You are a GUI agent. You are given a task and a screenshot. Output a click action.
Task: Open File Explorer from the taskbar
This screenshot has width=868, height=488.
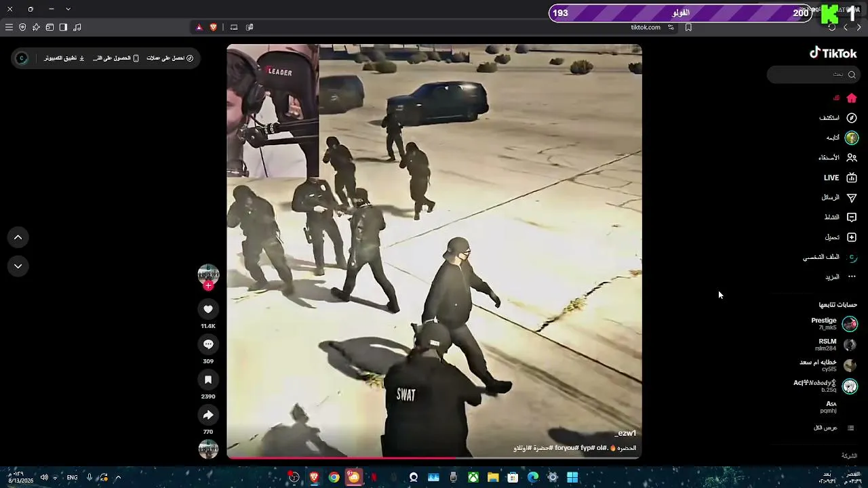pos(493,477)
